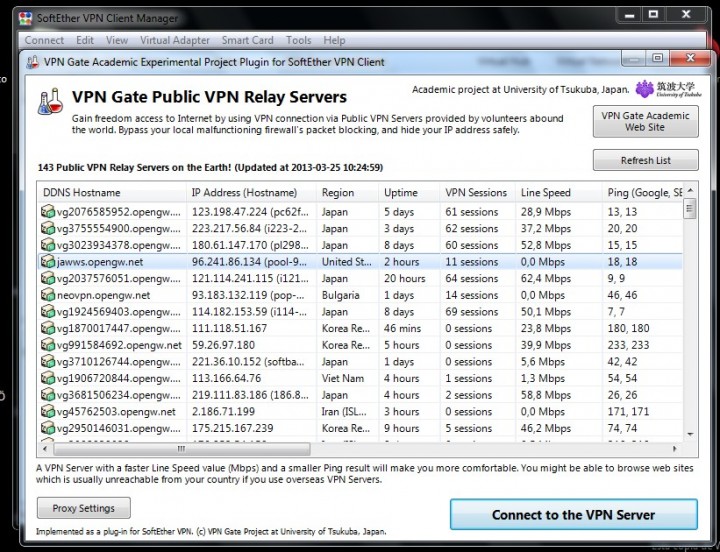Screen dimensions: 720x552
Task: Click server icon for vg3755554900.opengw row
Action: 48,228
